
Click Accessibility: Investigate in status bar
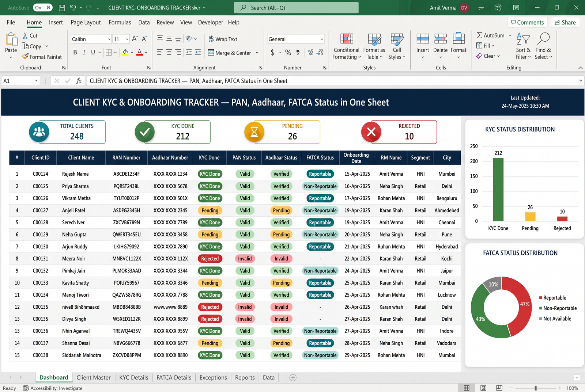tap(53, 388)
